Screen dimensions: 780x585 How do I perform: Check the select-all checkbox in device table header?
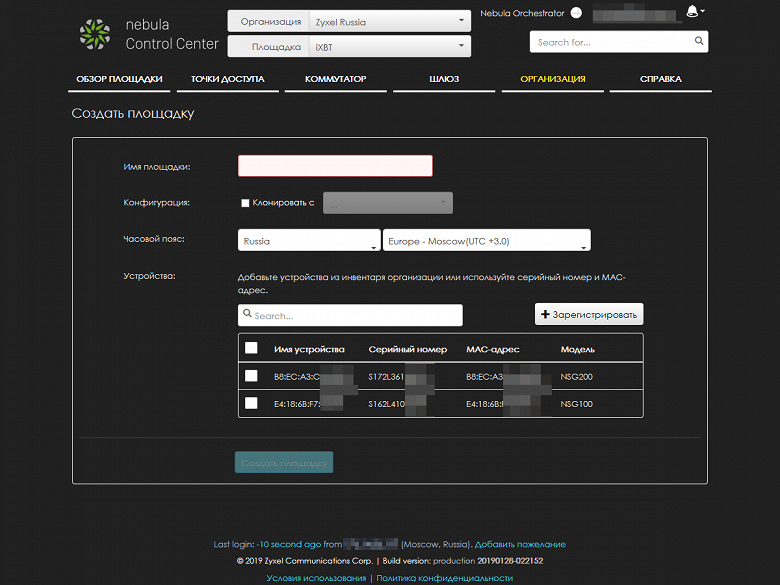point(251,348)
